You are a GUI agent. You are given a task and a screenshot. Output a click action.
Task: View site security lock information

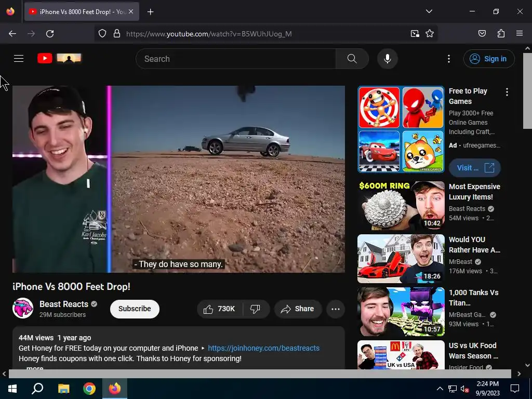click(x=117, y=34)
